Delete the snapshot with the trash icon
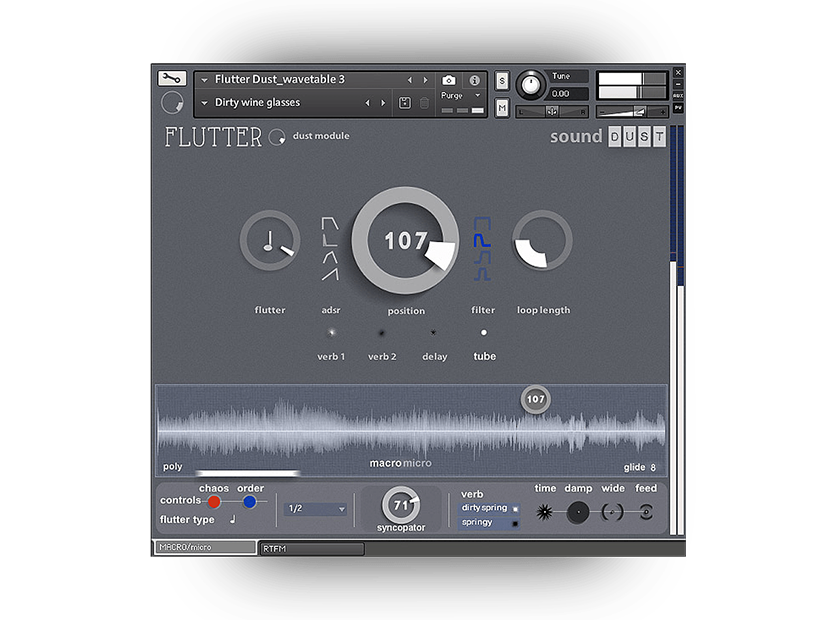830x620 pixels. (424, 103)
